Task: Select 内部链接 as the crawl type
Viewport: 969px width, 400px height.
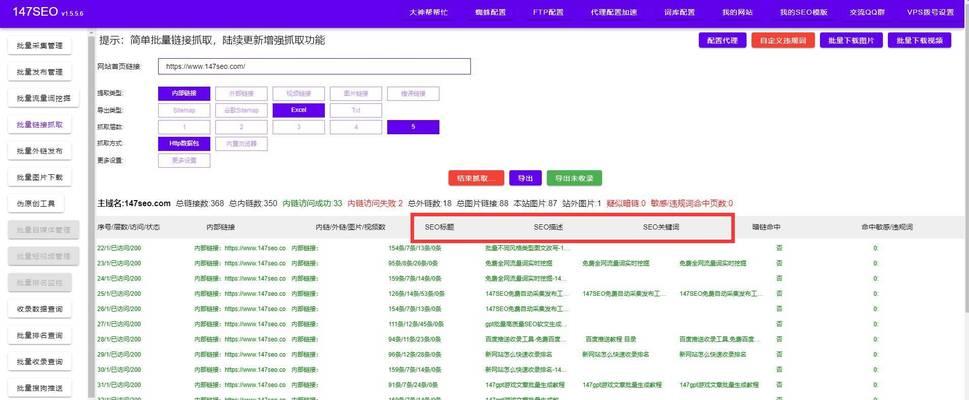Action: 184,93
